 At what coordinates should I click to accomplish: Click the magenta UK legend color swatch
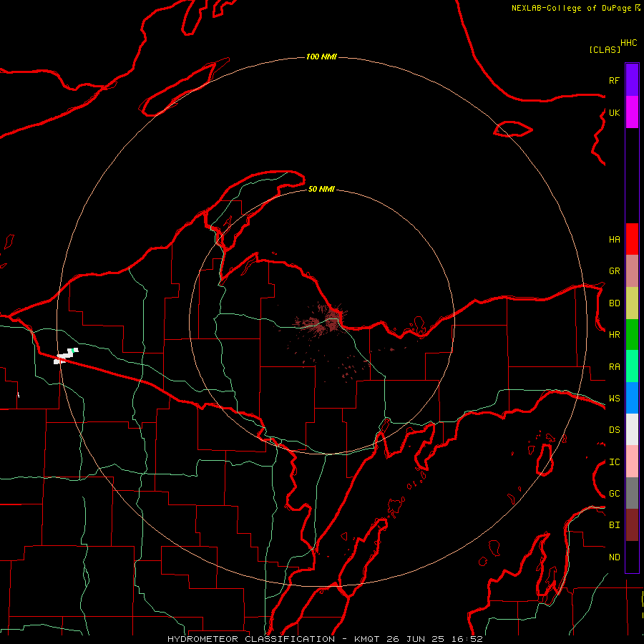tap(632, 112)
